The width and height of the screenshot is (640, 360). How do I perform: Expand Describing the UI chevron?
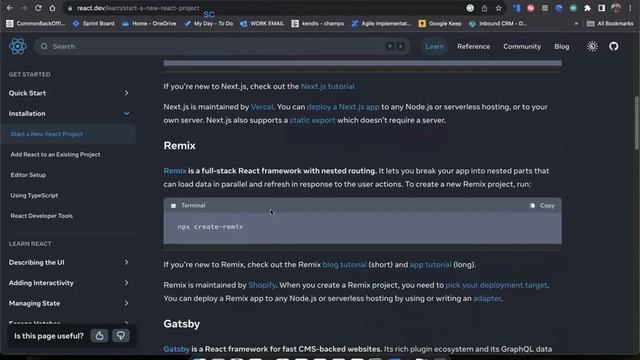click(x=126, y=262)
